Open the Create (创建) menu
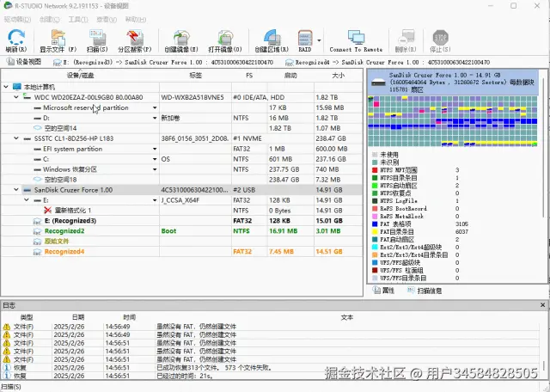The image size is (550, 392). point(50,20)
